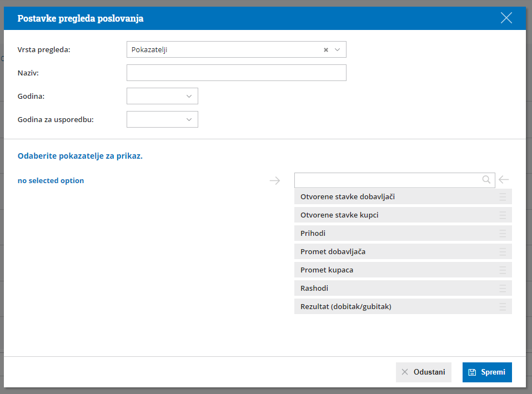Clear the Pokazatelji selection with the x icon
Image resolution: width=532 pixels, height=394 pixels.
point(326,49)
